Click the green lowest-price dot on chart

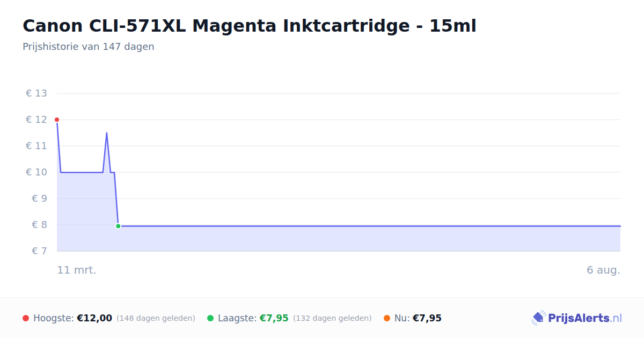point(118,226)
